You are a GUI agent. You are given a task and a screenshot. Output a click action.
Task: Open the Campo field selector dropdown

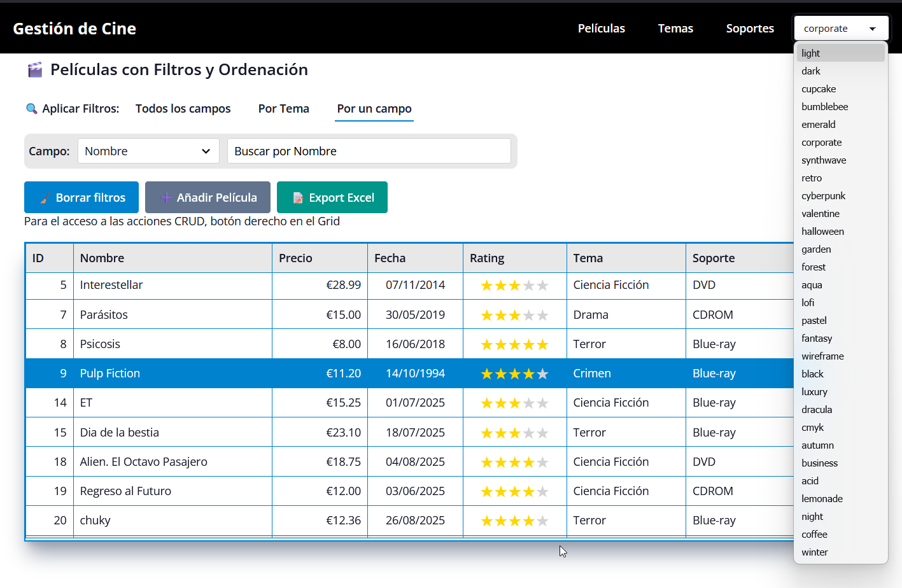tap(148, 151)
